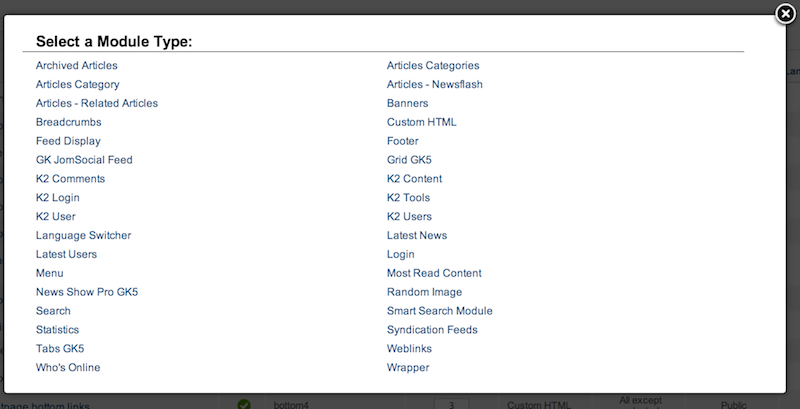Open GK JomSocial Feed module
Screen dimensions: 800x409
pos(84,160)
